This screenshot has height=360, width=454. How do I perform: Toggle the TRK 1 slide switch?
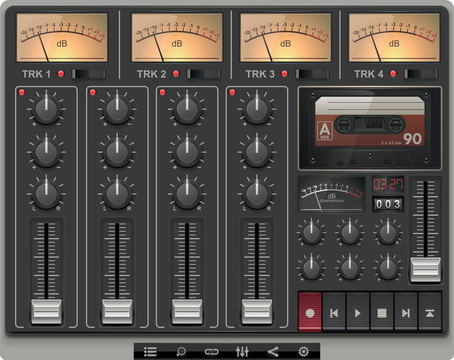coord(89,74)
